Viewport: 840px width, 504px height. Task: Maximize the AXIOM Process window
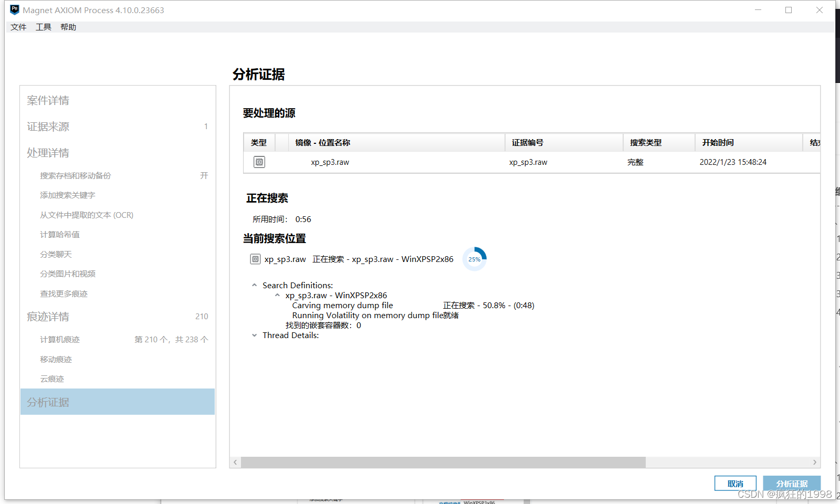click(789, 10)
